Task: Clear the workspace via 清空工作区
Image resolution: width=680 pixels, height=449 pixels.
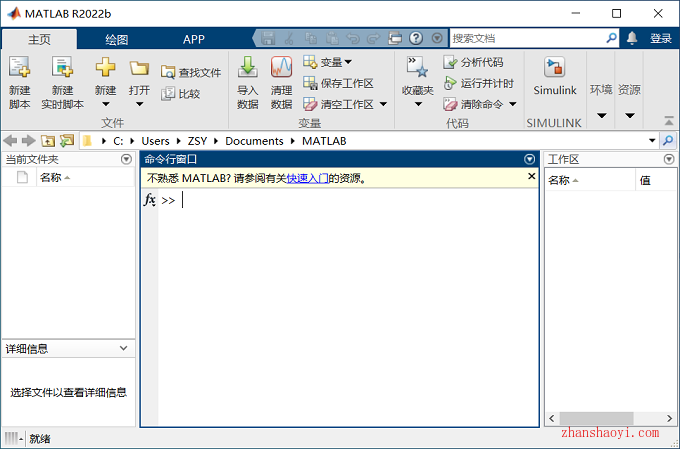Action: (338, 104)
